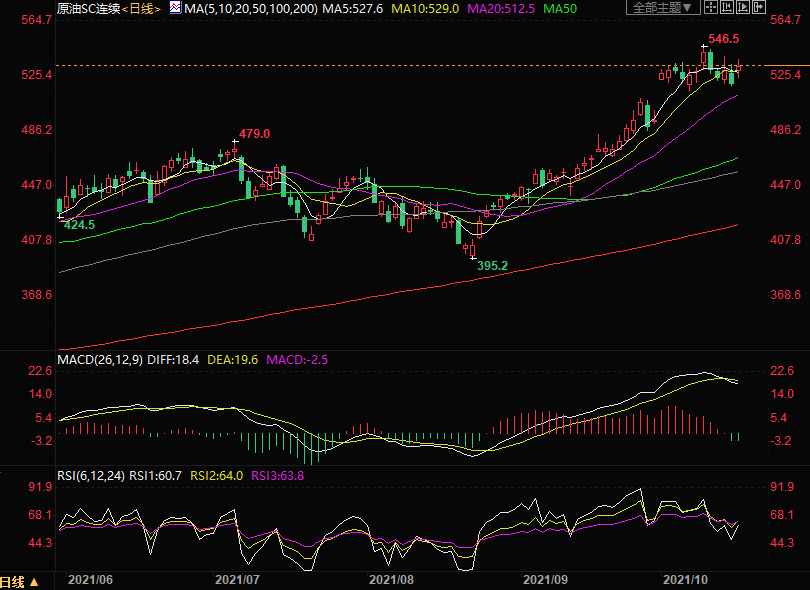Expand the 日线 period selector at bottom left
This screenshot has height=590, width=810.
point(20,582)
